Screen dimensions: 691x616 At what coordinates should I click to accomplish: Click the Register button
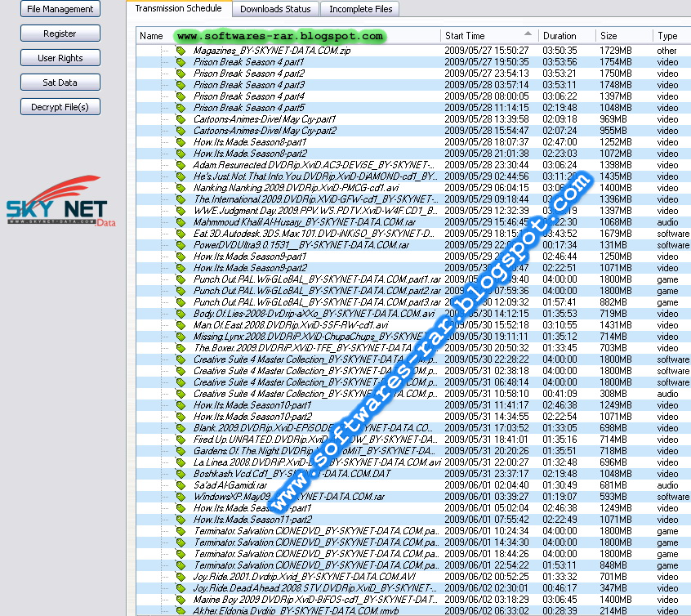[x=60, y=33]
